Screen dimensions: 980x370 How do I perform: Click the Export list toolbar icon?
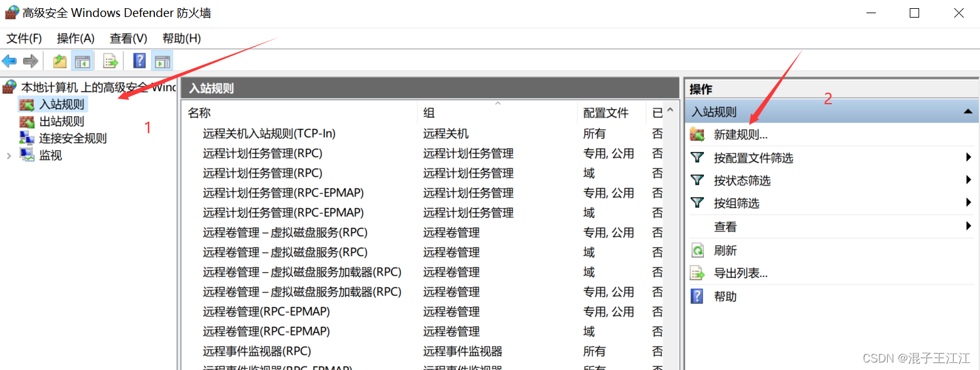coord(110,61)
